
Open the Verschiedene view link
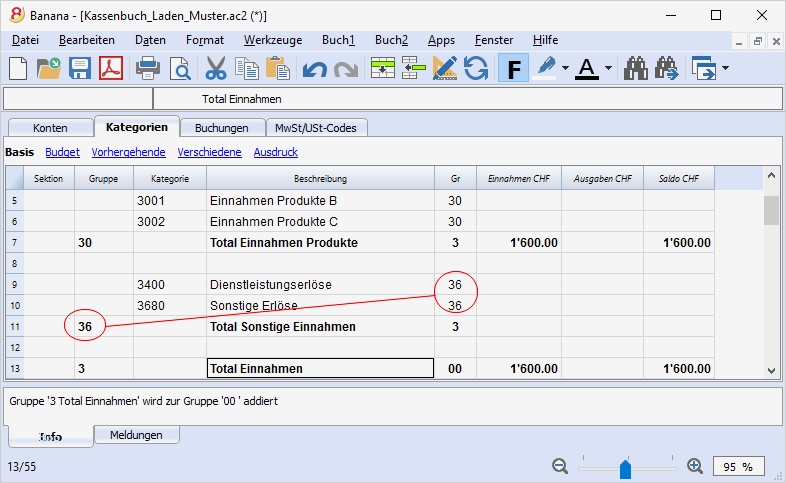210,152
